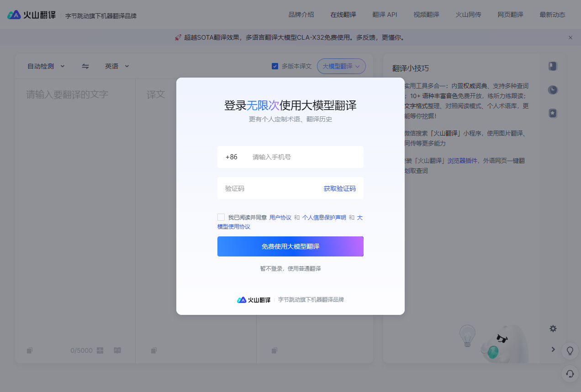Image resolution: width=581 pixels, height=392 pixels.
Task: Copy the source text with the copy icon
Action: pos(29,350)
